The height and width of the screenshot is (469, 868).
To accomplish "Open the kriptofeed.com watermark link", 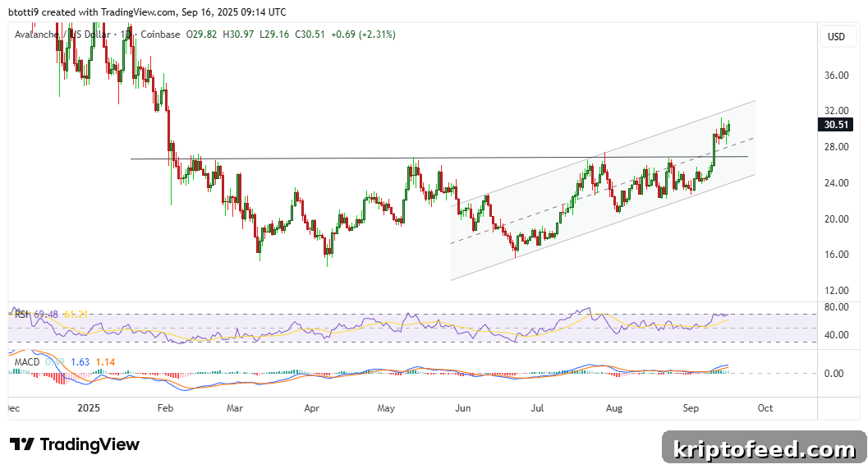I will pos(764,448).
